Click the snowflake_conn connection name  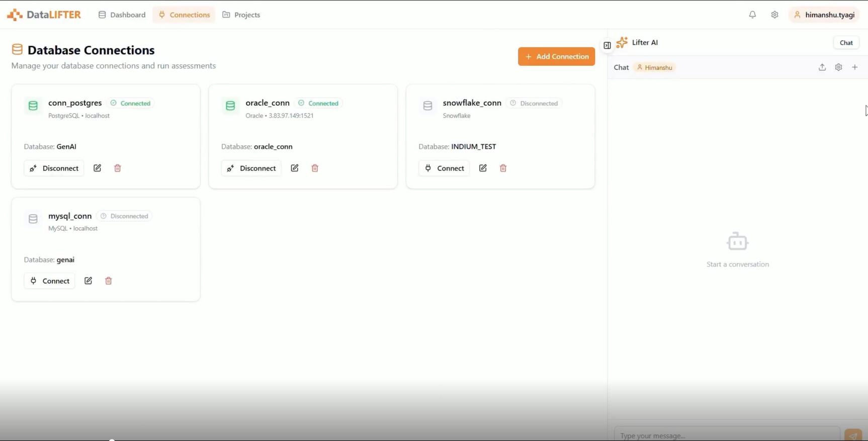tap(472, 103)
